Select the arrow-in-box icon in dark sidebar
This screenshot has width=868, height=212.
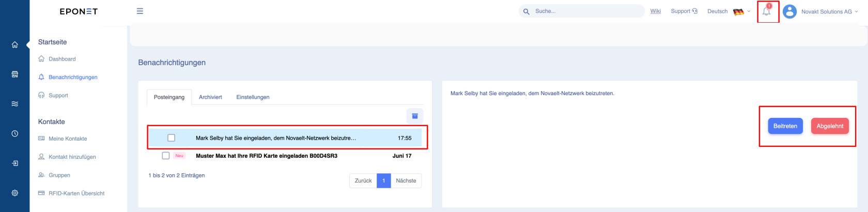pyautogui.click(x=14, y=163)
